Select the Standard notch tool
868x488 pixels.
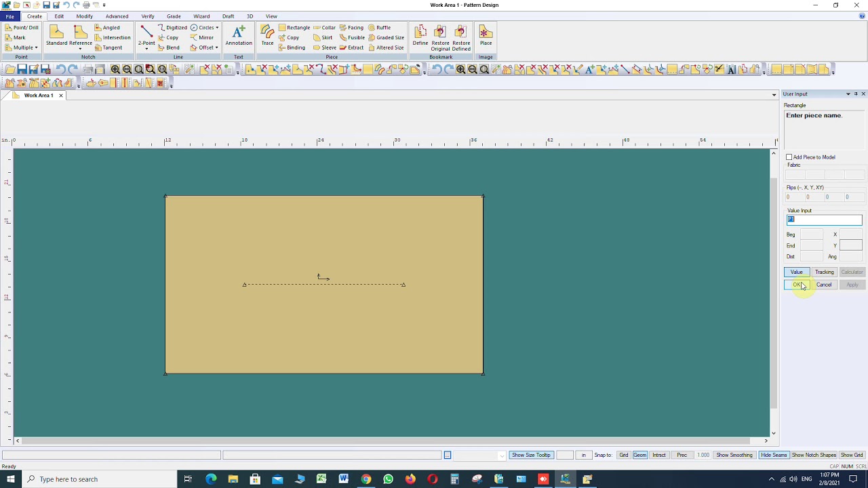(56, 35)
